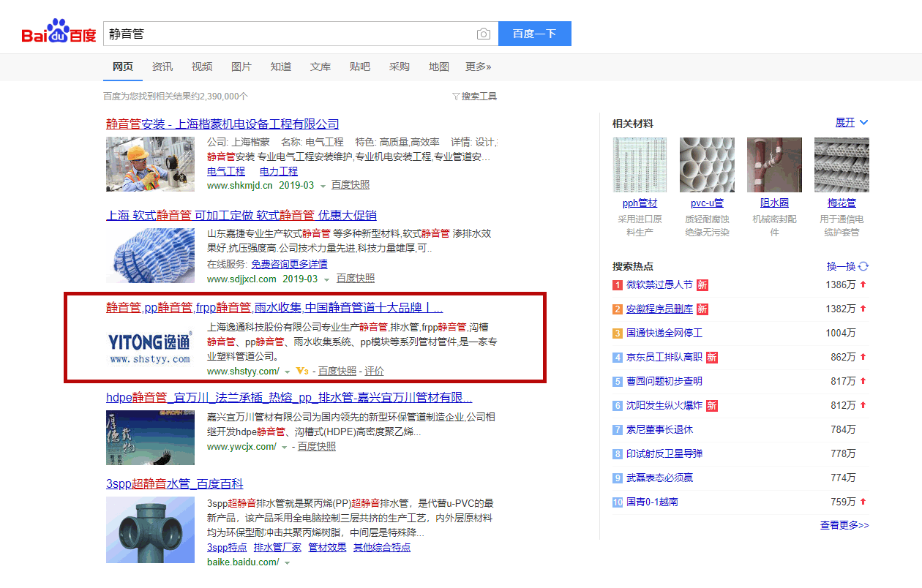Go to the 贴吧 tab
922x588 pixels.
click(360, 67)
